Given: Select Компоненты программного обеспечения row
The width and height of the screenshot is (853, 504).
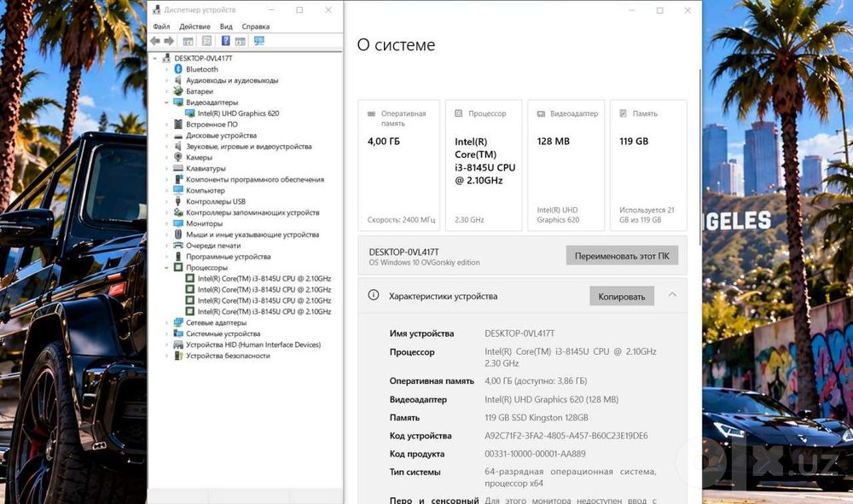Looking at the screenshot, I should click(254, 179).
